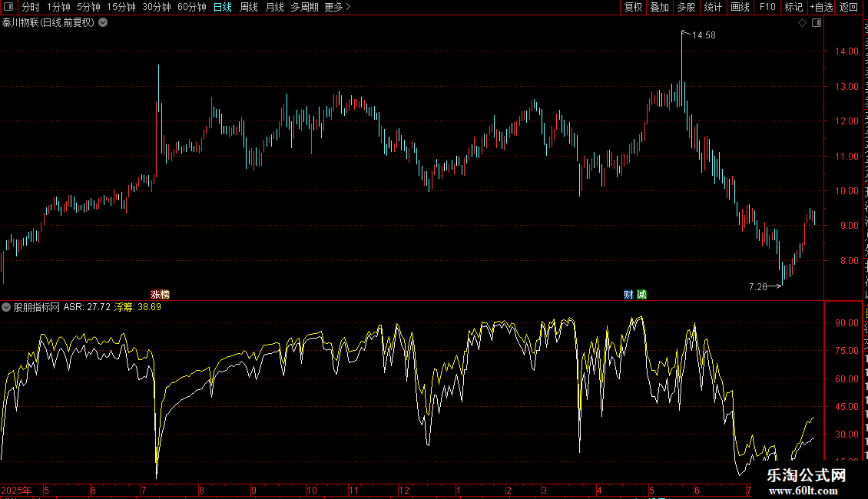Image resolution: width=868 pixels, height=499 pixels.
Task: Click the 90.00 indicator axis label
Action: (x=846, y=323)
